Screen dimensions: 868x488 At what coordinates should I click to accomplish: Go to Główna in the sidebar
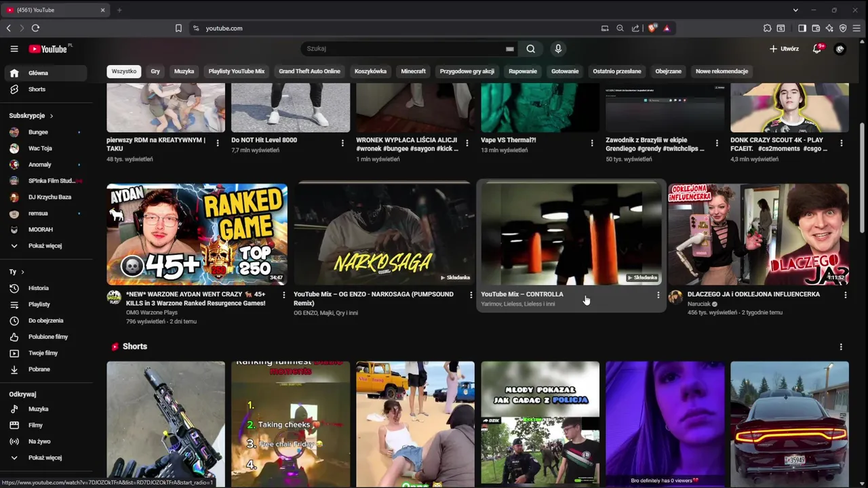click(x=46, y=73)
